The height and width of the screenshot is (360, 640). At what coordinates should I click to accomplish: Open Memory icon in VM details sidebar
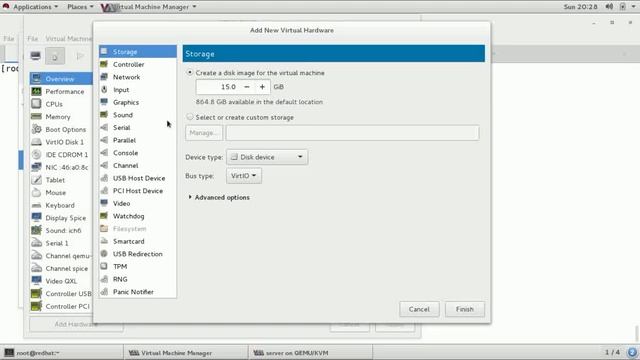36,116
